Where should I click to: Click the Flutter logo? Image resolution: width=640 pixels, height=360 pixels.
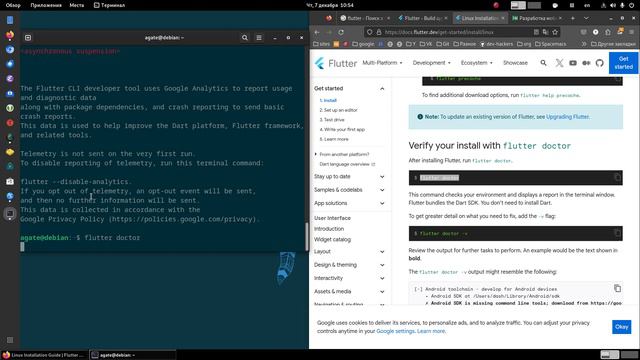coord(336,63)
